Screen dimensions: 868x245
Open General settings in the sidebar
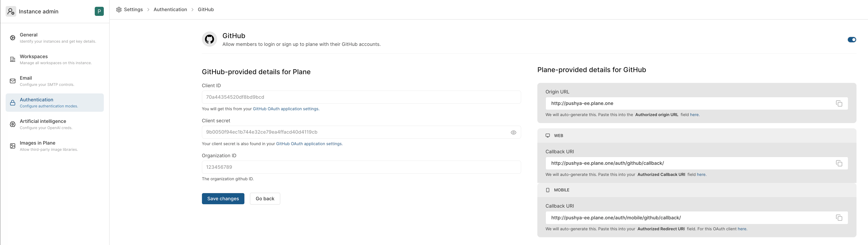click(29, 35)
